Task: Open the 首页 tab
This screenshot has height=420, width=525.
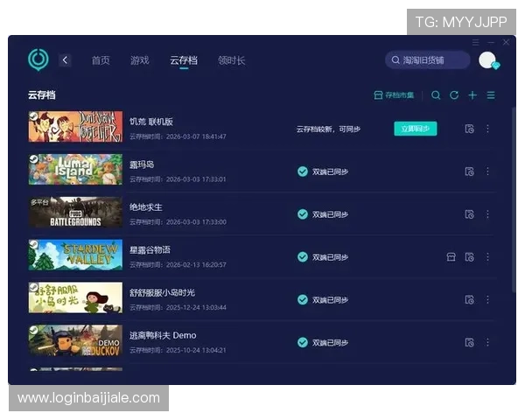Action: [101, 60]
